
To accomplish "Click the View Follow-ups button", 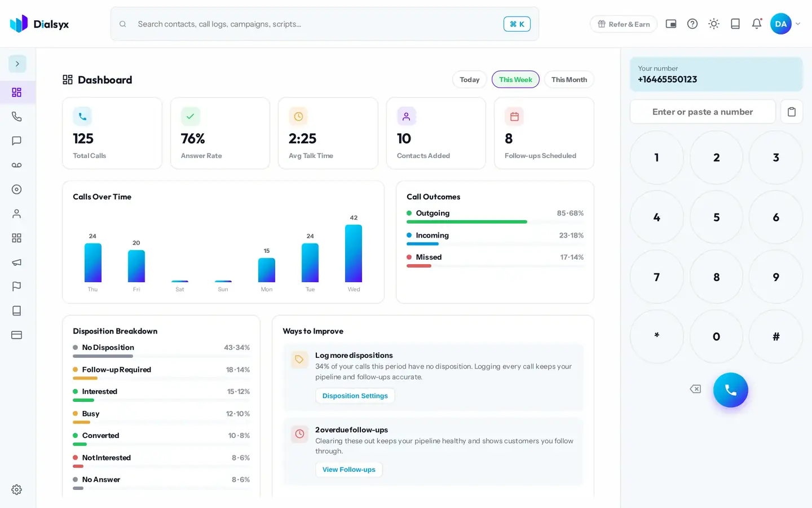I will pyautogui.click(x=349, y=470).
